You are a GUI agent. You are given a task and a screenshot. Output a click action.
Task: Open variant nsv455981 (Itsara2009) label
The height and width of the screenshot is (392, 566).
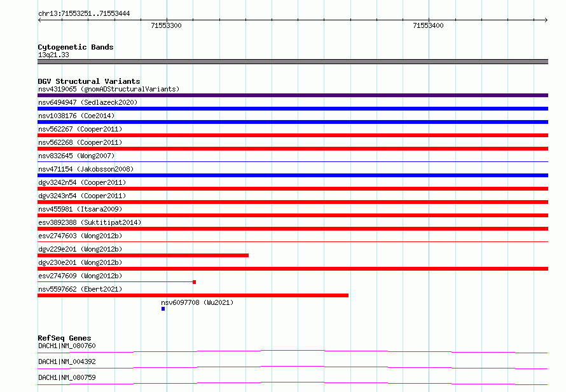(x=80, y=209)
